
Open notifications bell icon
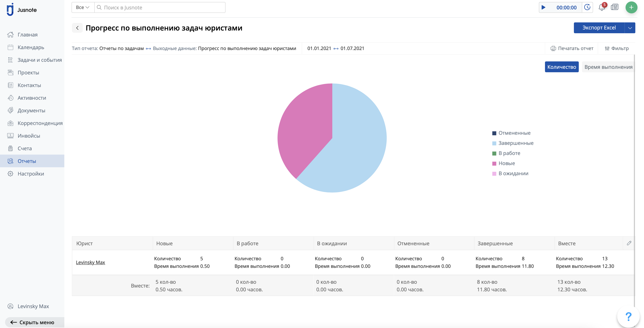point(602,7)
